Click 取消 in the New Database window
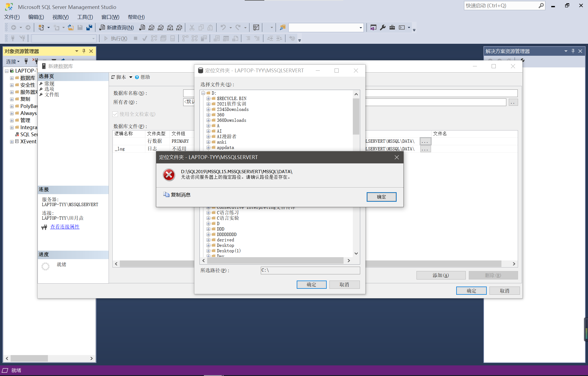 point(504,291)
